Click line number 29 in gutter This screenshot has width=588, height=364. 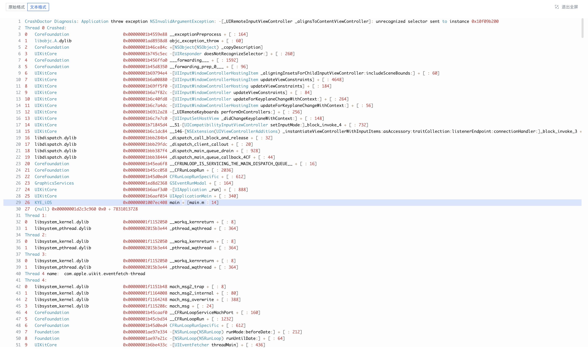point(18,202)
